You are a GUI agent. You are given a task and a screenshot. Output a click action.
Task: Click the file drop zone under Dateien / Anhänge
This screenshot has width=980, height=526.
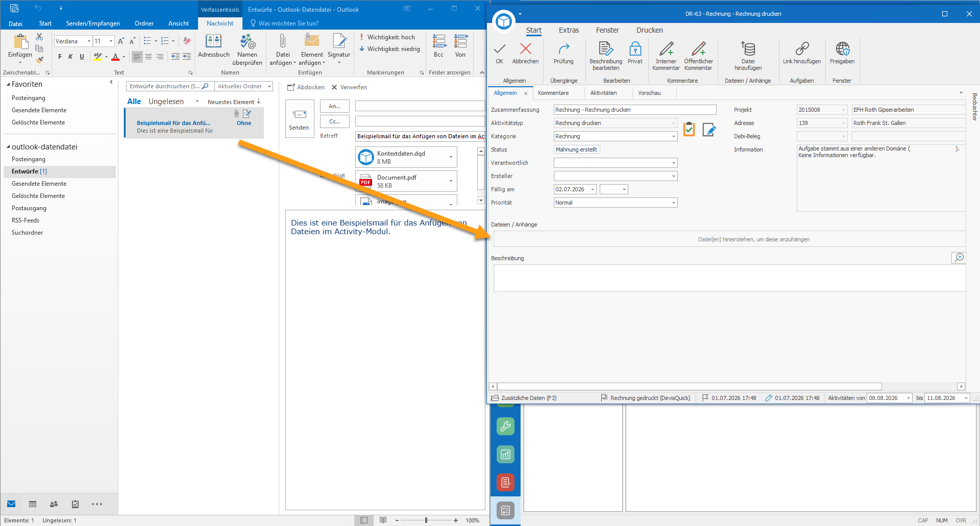pos(729,239)
